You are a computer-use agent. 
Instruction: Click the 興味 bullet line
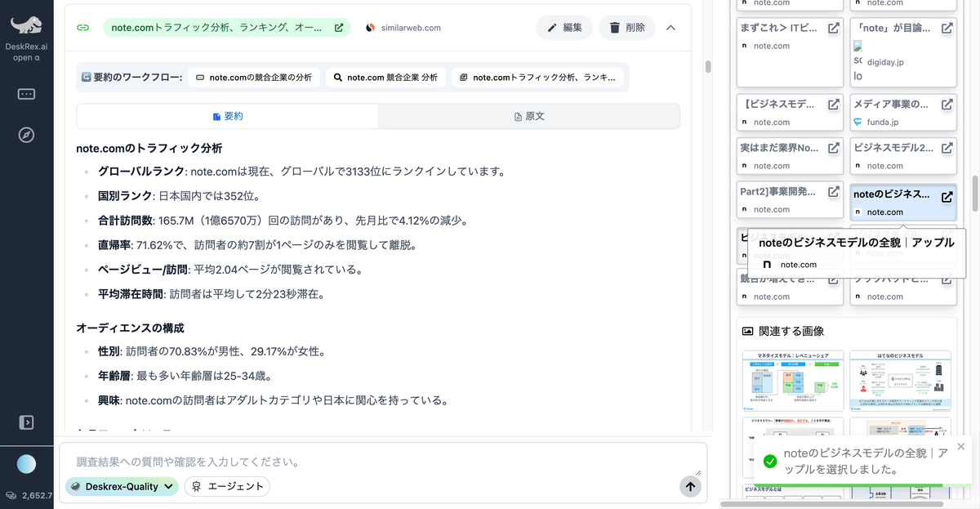[273, 400]
